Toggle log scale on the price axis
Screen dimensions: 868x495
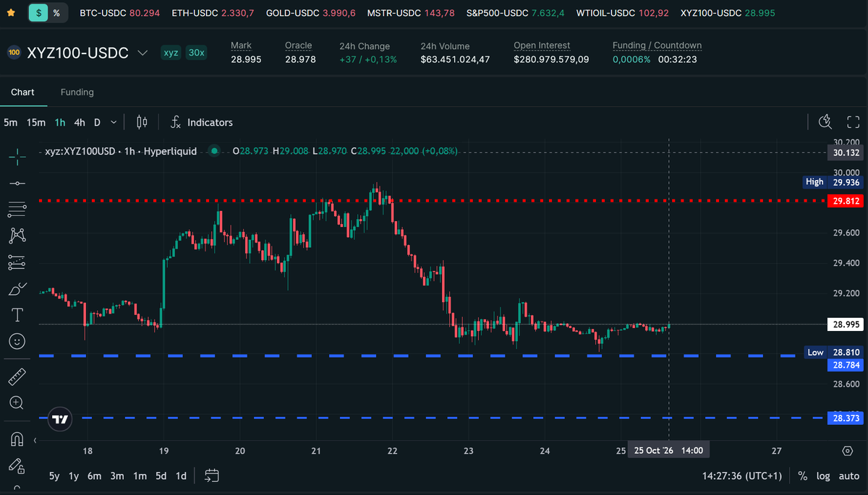[823, 476]
